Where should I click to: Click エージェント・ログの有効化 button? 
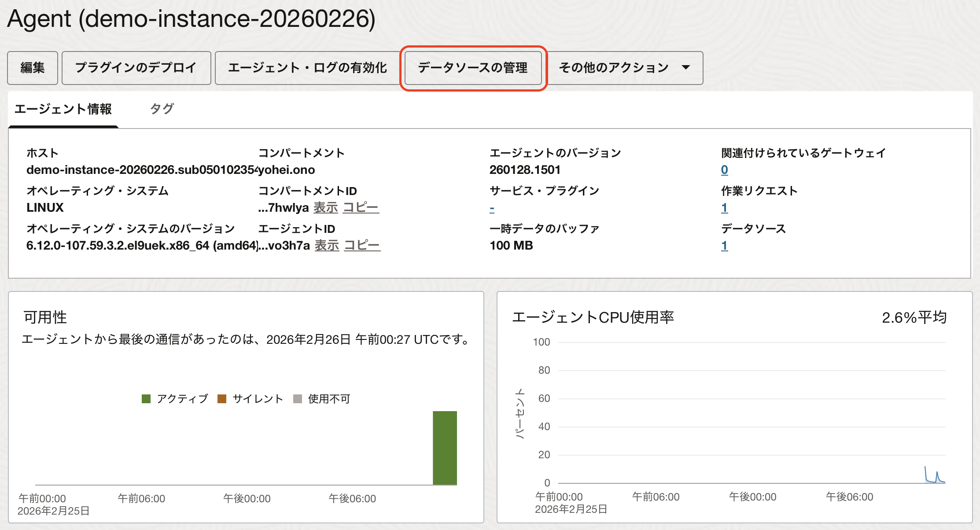click(307, 68)
